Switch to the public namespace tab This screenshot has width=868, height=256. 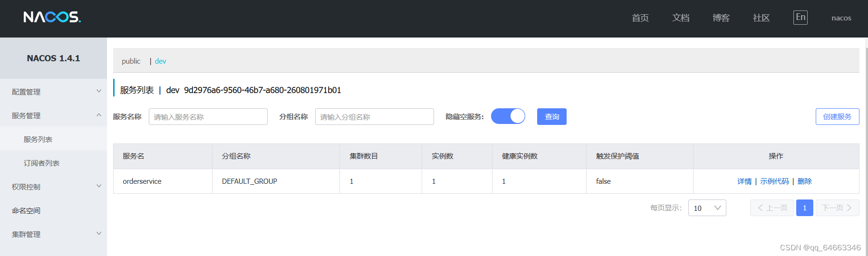coord(131,61)
